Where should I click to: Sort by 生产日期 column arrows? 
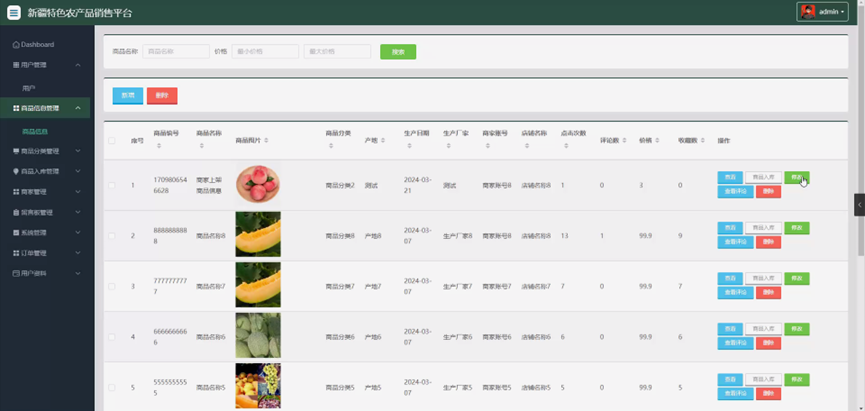point(409,146)
